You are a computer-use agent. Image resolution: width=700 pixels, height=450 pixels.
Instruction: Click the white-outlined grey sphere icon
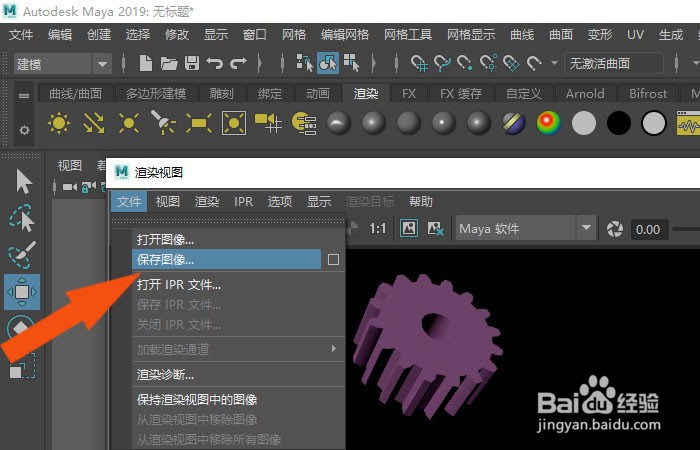point(654,123)
